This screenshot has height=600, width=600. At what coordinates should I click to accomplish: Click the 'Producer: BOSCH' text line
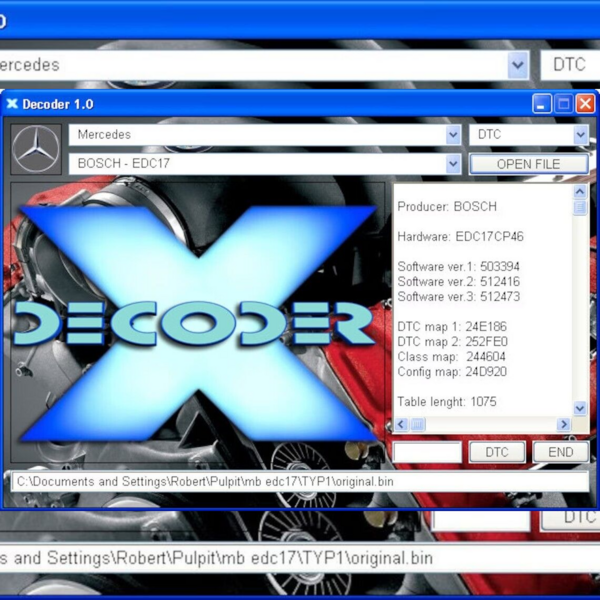coord(447,207)
